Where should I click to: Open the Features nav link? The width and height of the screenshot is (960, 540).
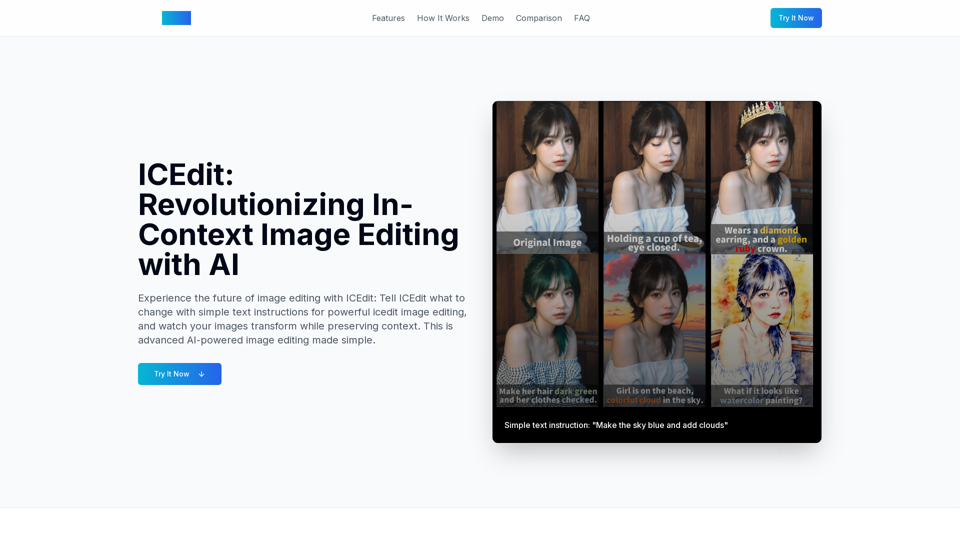(388, 18)
